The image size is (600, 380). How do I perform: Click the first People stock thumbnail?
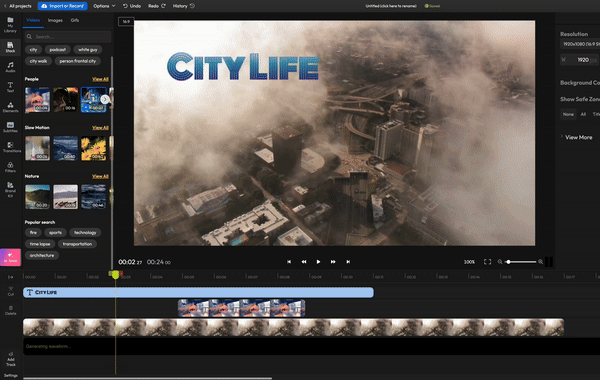tap(38, 100)
